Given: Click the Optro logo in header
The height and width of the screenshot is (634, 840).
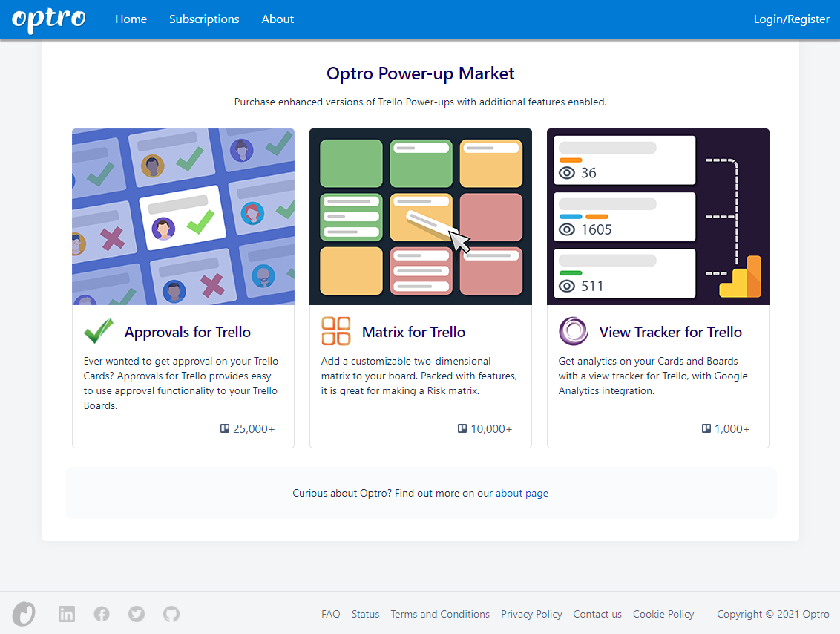Looking at the screenshot, I should (49, 19).
